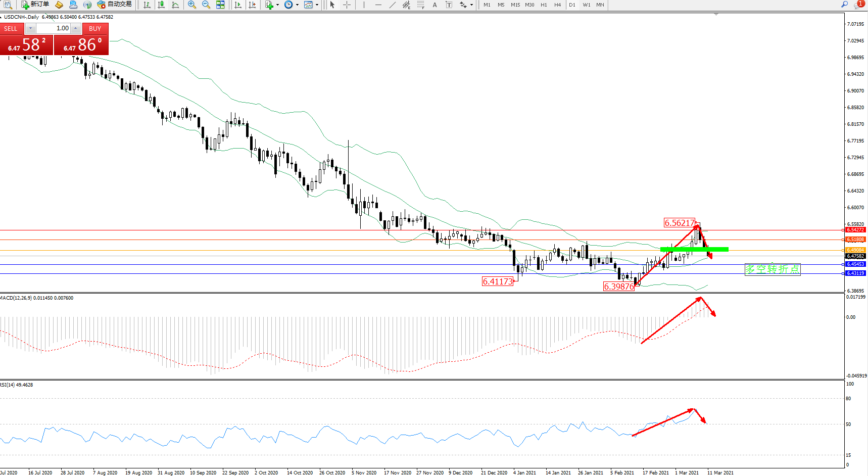This screenshot has width=868, height=476.
Task: Switch to the H4 timeframe
Action: point(557,5)
